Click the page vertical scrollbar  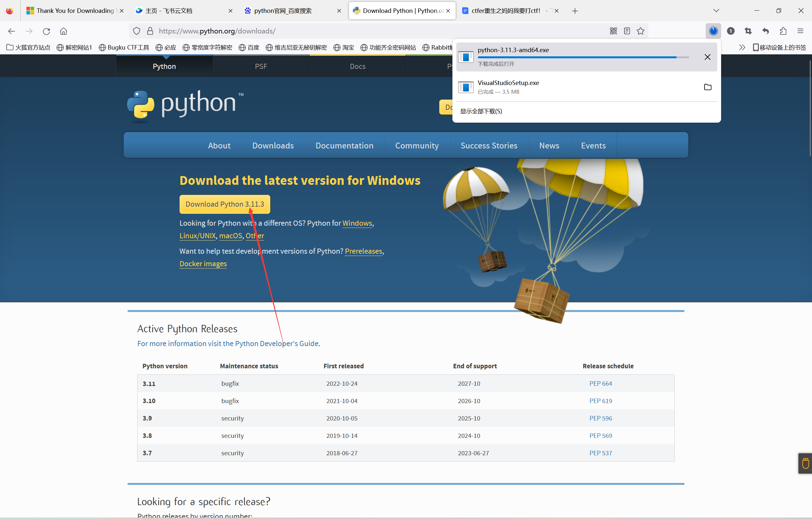pyautogui.click(x=810, y=108)
